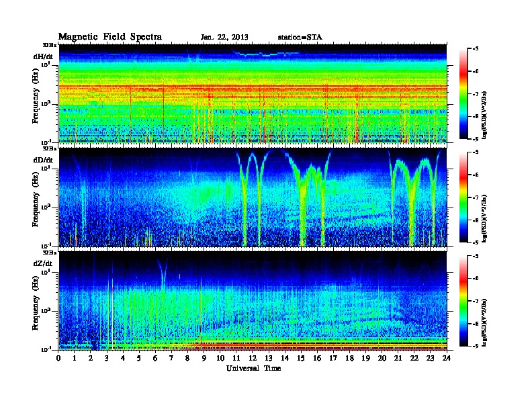
Task: Click the 10¹ frequency tick of dZ/dt panel
Action: pos(46,272)
